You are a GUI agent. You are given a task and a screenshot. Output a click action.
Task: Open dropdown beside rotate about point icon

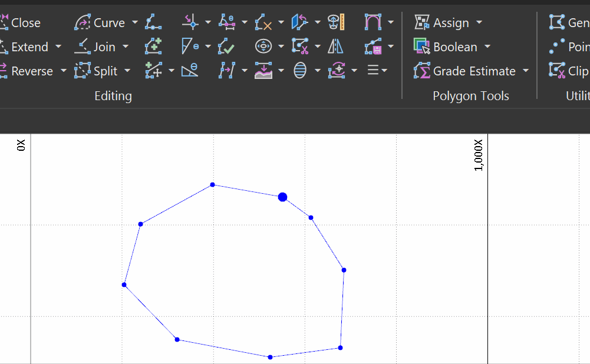pos(354,70)
